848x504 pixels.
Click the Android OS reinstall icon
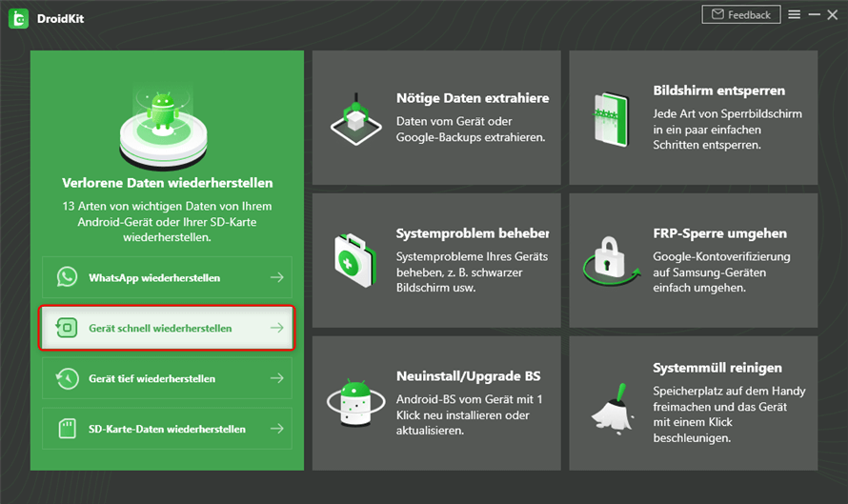click(x=355, y=403)
